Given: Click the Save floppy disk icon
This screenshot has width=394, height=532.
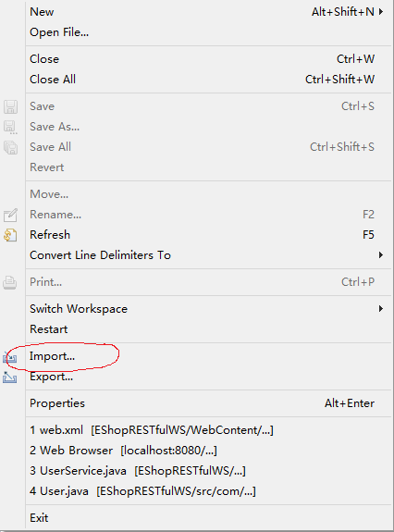Looking at the screenshot, I should pyautogui.click(x=10, y=106).
